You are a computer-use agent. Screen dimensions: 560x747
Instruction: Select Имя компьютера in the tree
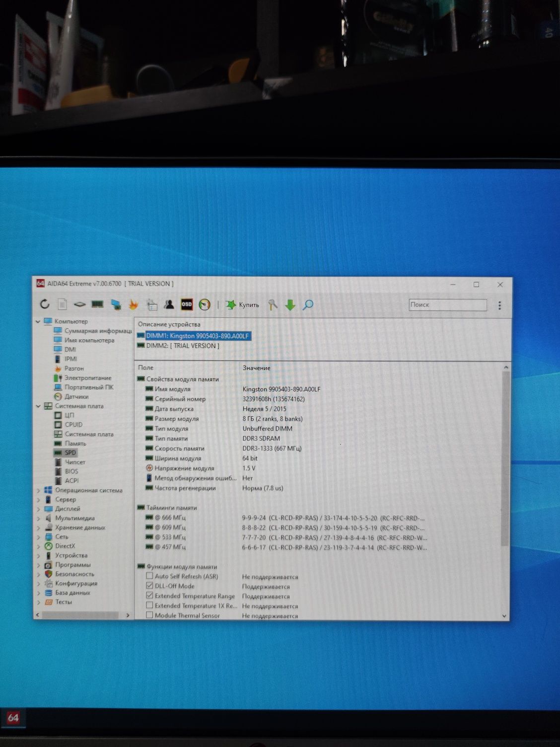point(89,340)
